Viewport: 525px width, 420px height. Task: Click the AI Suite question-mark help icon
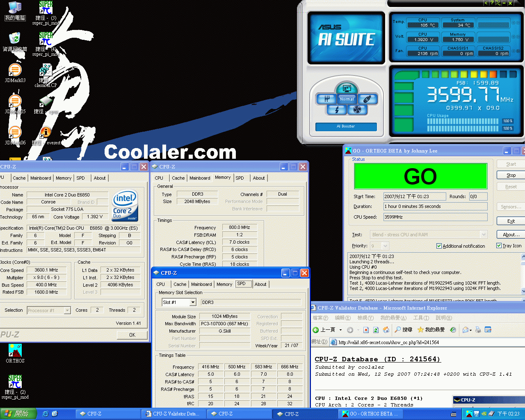[x=492, y=3]
